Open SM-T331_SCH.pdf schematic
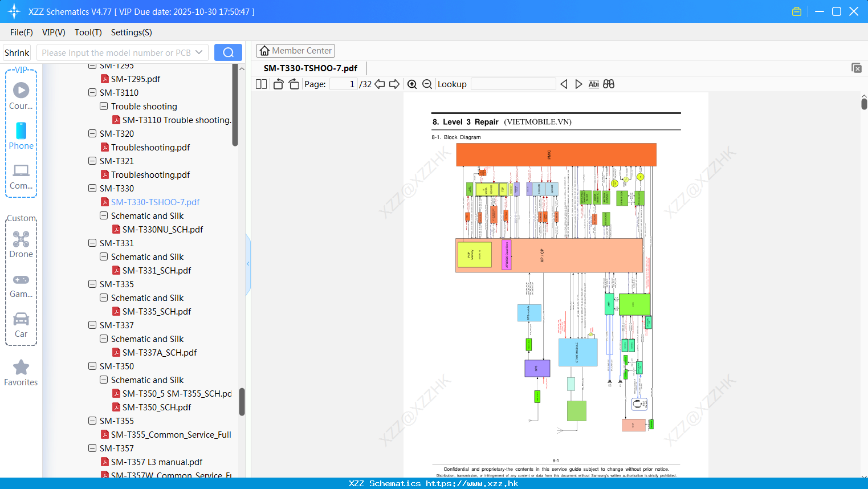Viewport: 868px width, 489px height. tap(157, 270)
